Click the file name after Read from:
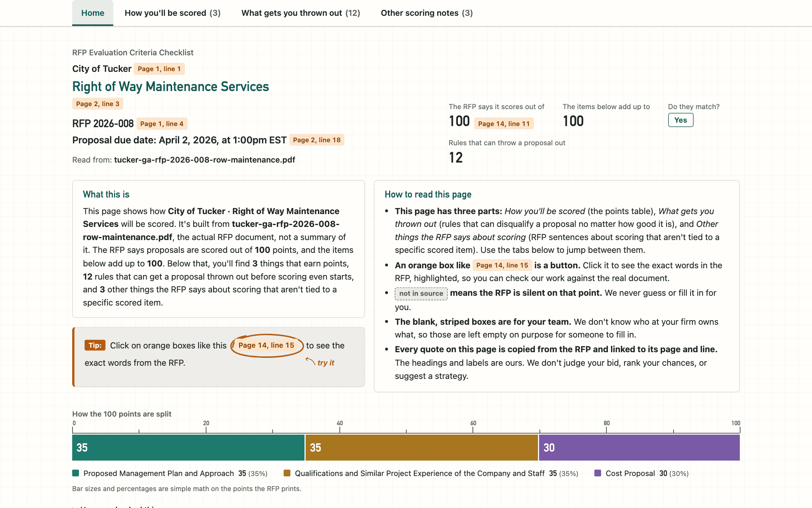Image resolution: width=812 pixels, height=508 pixels. point(205,160)
